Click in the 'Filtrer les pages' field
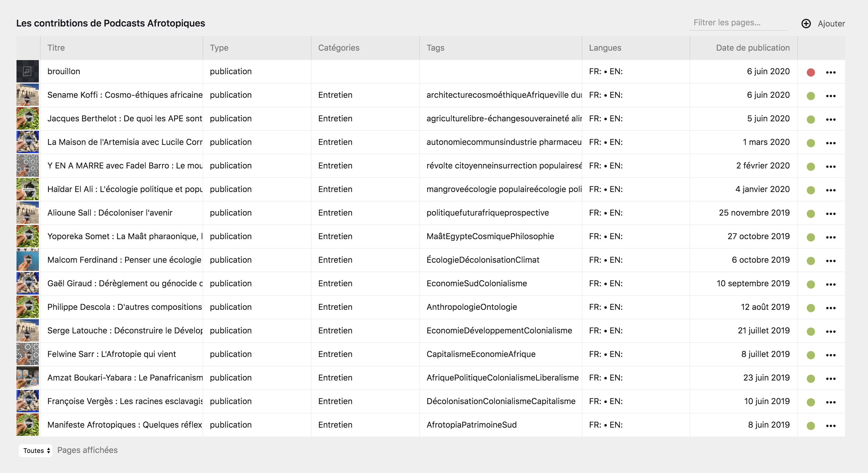Screen dimensions: 868x473 click(738, 23)
